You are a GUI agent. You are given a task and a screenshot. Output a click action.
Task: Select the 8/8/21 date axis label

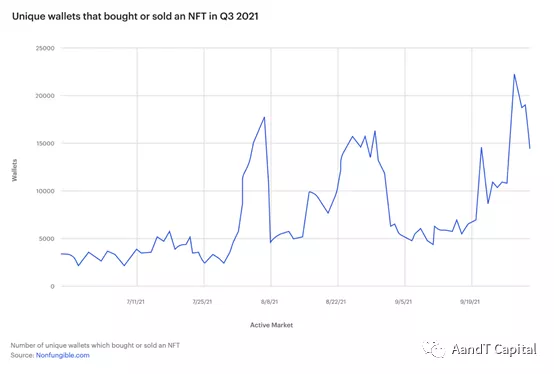270,302
